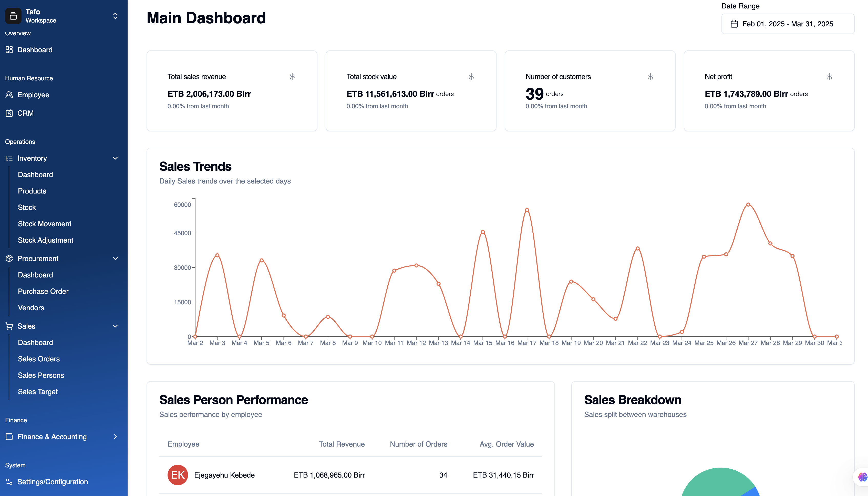Image resolution: width=868 pixels, height=496 pixels.
Task: Click the Inventory list icon
Action: (x=9, y=158)
